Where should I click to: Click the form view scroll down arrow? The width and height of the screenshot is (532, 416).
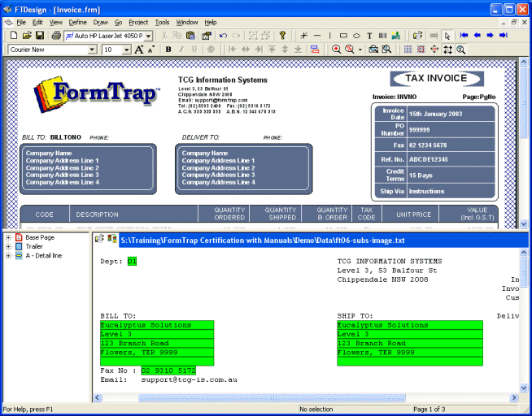pos(523,224)
